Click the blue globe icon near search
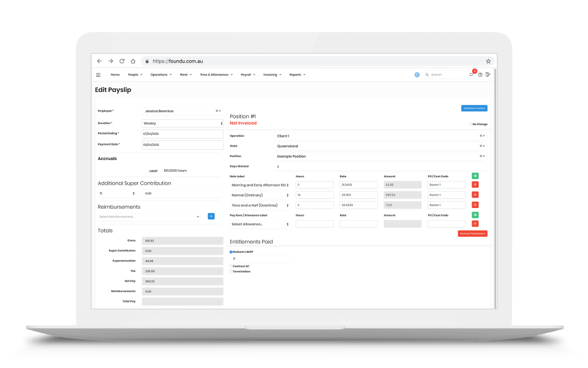The image size is (588, 368). tap(417, 75)
